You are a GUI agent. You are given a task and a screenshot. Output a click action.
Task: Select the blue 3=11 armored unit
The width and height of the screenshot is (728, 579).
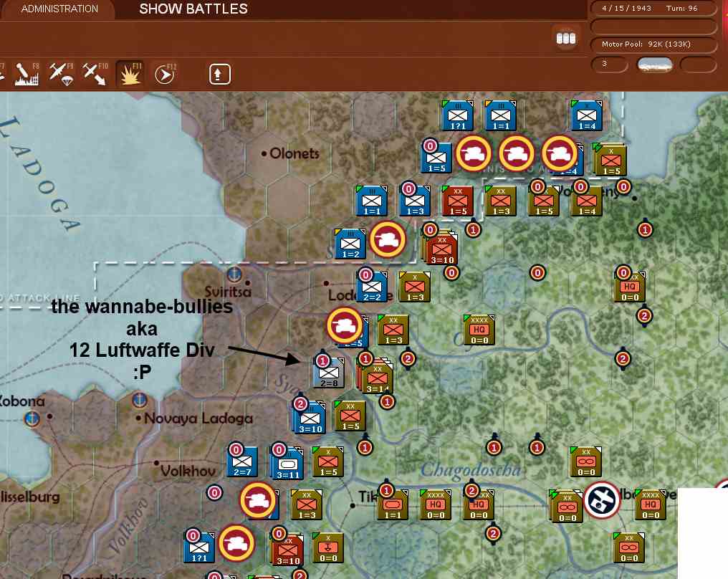[287, 464]
